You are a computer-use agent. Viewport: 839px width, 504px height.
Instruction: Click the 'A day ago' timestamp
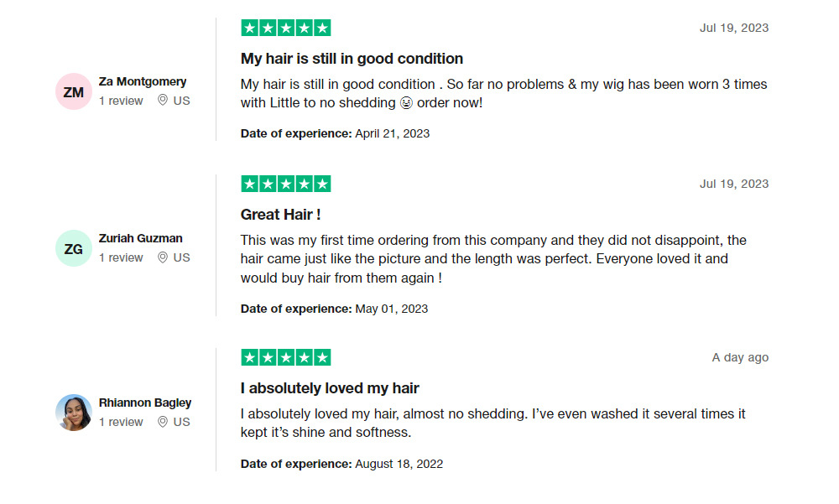pos(740,357)
